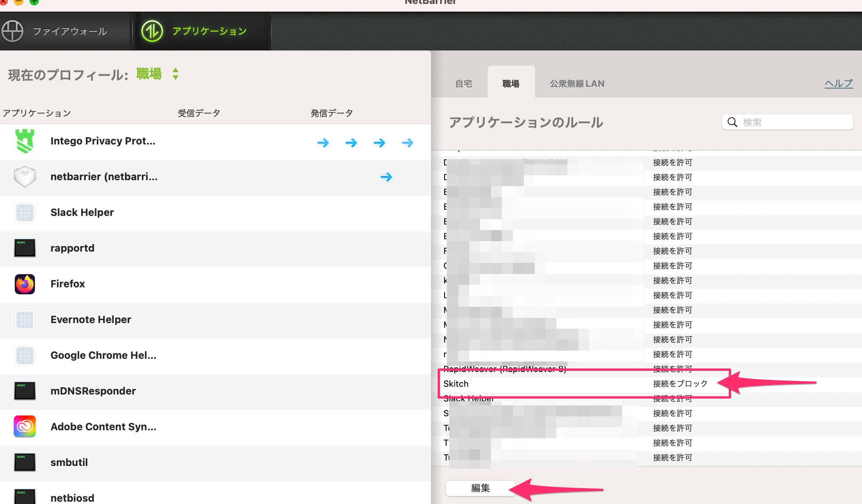
Task: Click the outgoing arrow in netbarrier row
Action: pos(386,177)
